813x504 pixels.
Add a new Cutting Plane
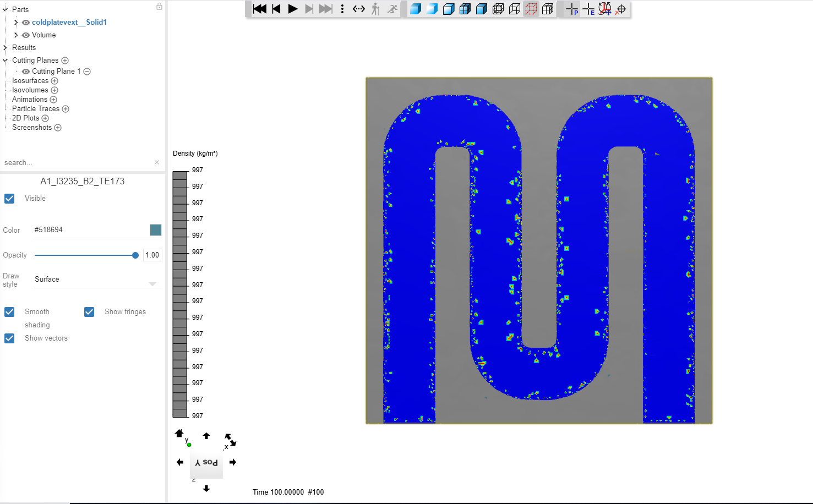(65, 61)
